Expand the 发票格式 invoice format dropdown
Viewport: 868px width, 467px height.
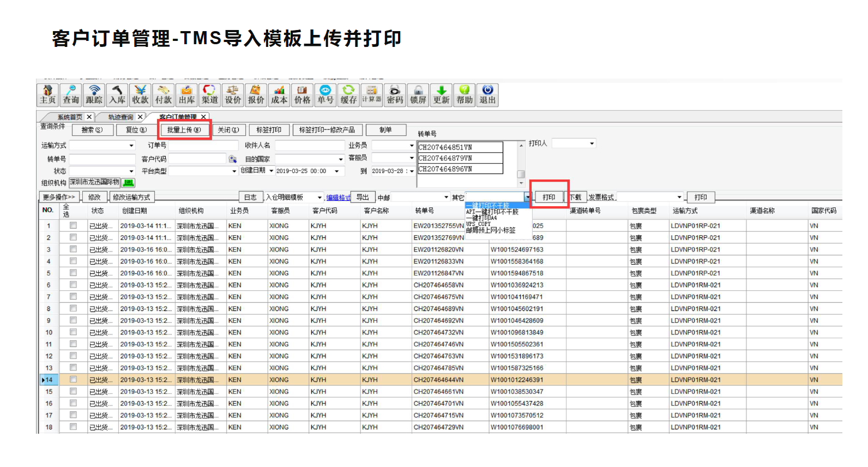679,197
